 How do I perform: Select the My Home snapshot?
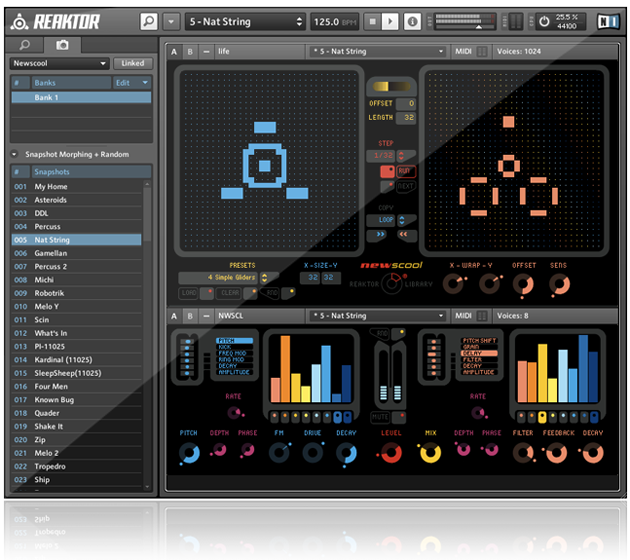coord(76,187)
